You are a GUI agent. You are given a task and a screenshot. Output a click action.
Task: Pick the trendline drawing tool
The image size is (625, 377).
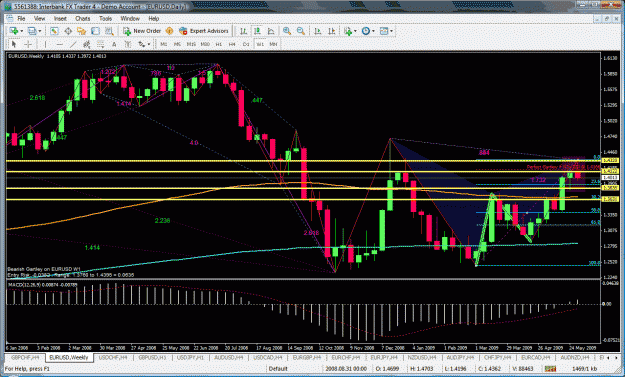point(73,44)
